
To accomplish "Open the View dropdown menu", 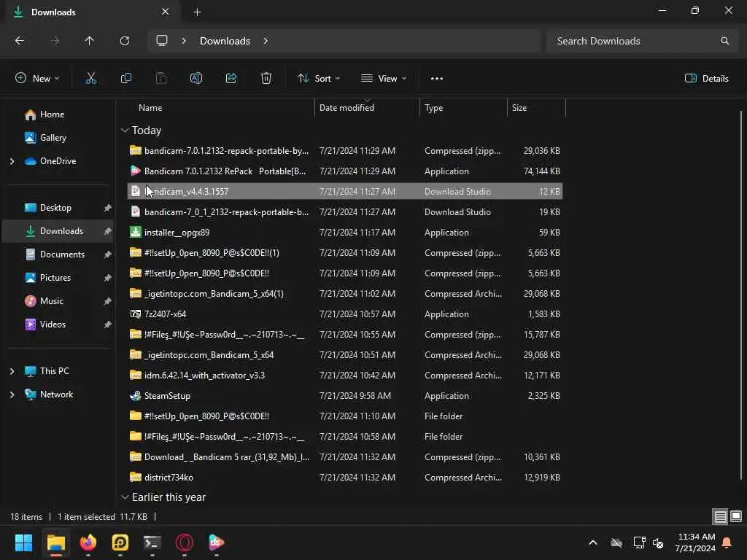I will coord(384,79).
